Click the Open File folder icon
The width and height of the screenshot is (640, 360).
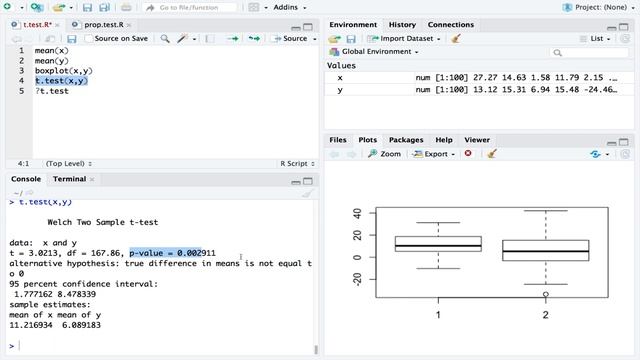pos(59,7)
